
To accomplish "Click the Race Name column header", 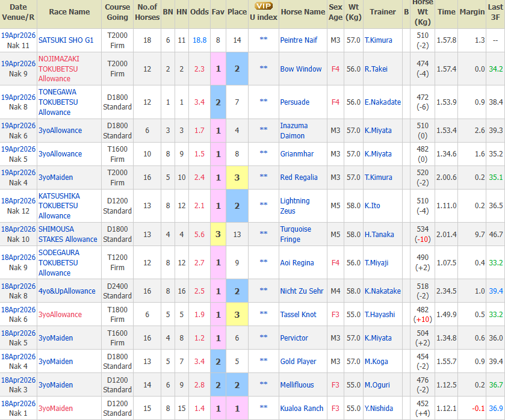I will tap(69, 12).
